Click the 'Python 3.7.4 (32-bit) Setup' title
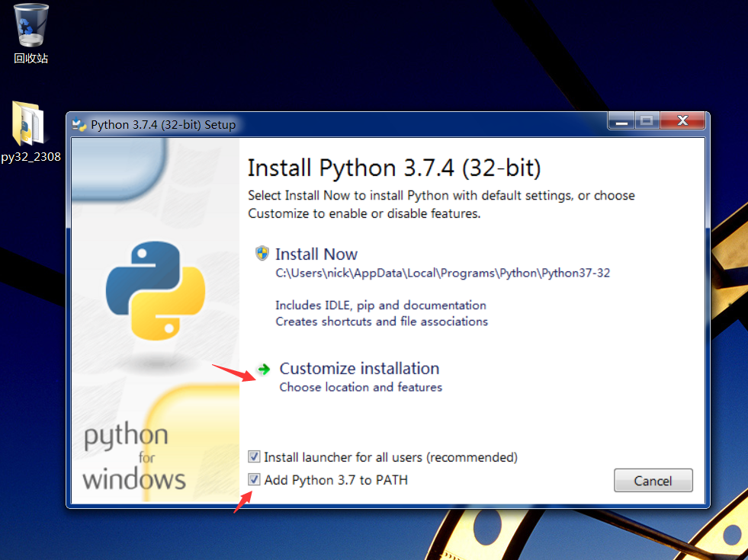Screen dimensions: 748x560 tap(163, 125)
